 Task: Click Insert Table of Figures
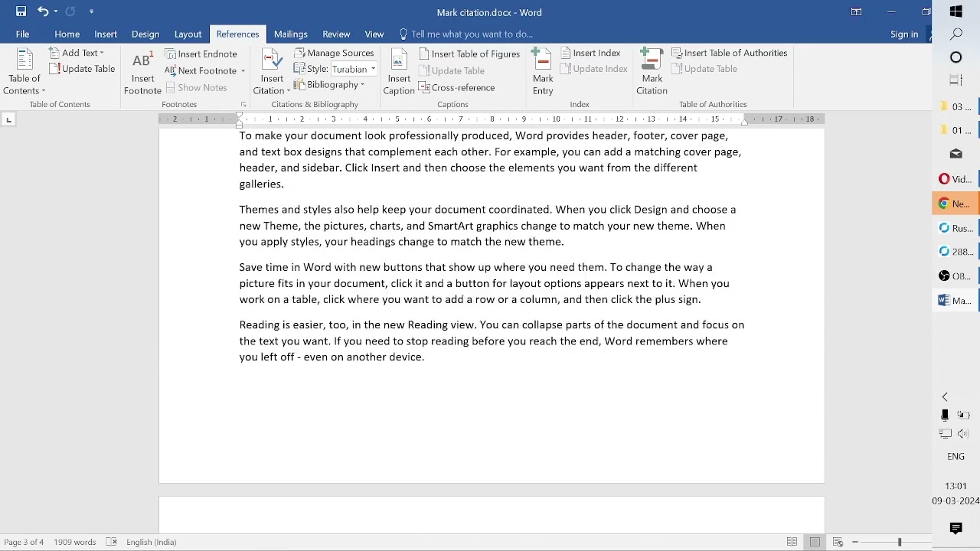click(469, 54)
